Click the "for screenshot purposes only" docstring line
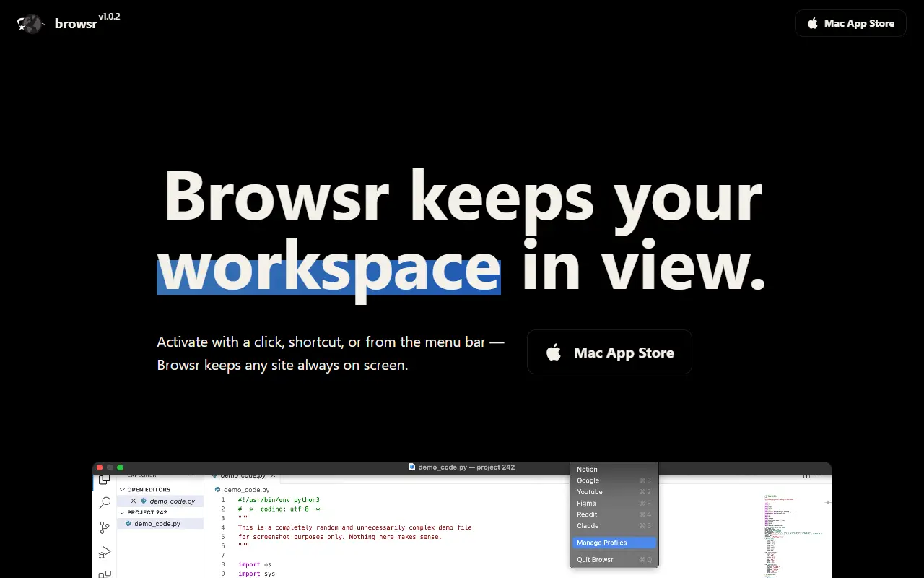924x578 pixels. click(x=340, y=537)
